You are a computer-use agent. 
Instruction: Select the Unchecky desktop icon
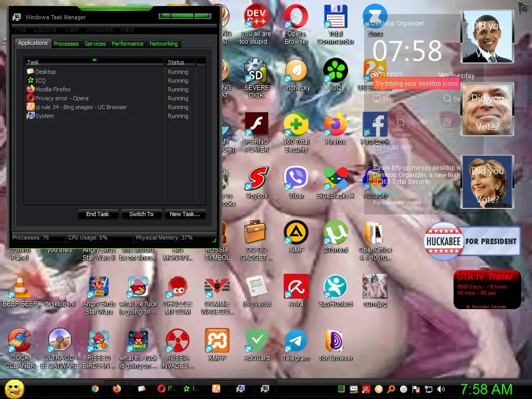[x=296, y=75]
